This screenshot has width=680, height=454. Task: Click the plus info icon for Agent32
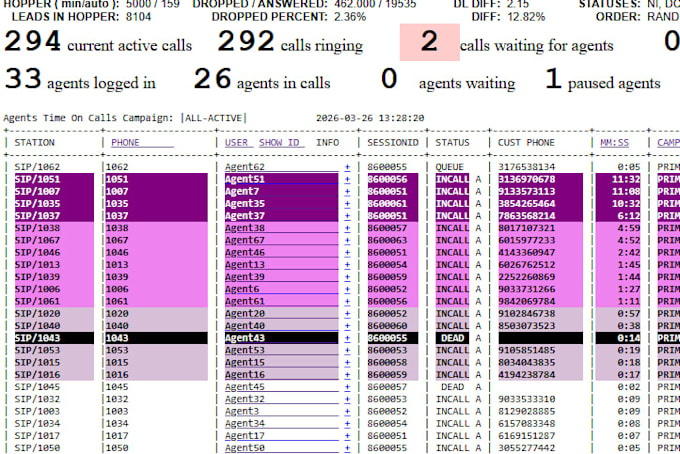(x=347, y=399)
